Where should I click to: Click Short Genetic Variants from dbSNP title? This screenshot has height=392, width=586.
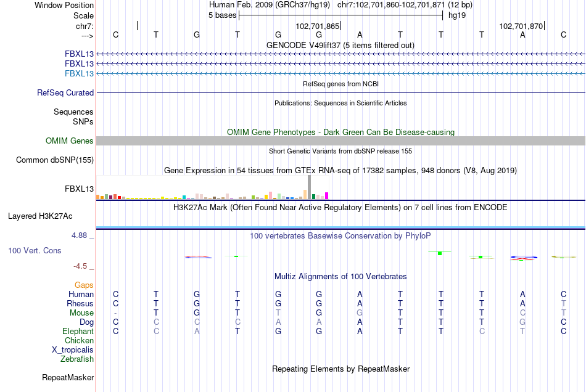340,151
